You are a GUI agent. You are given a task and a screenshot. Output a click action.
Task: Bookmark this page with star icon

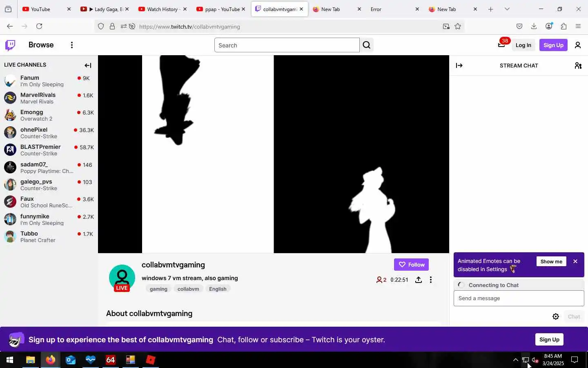click(458, 26)
